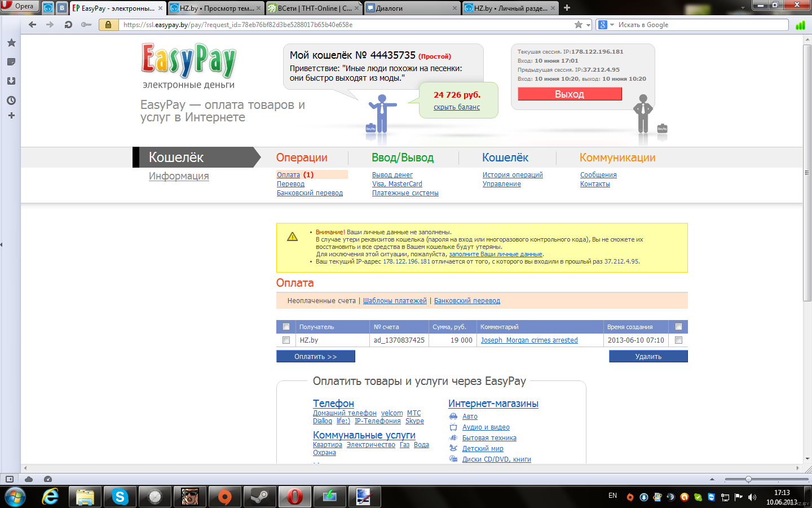Close the EasyPay tab
812x508 pixels.
(160, 8)
